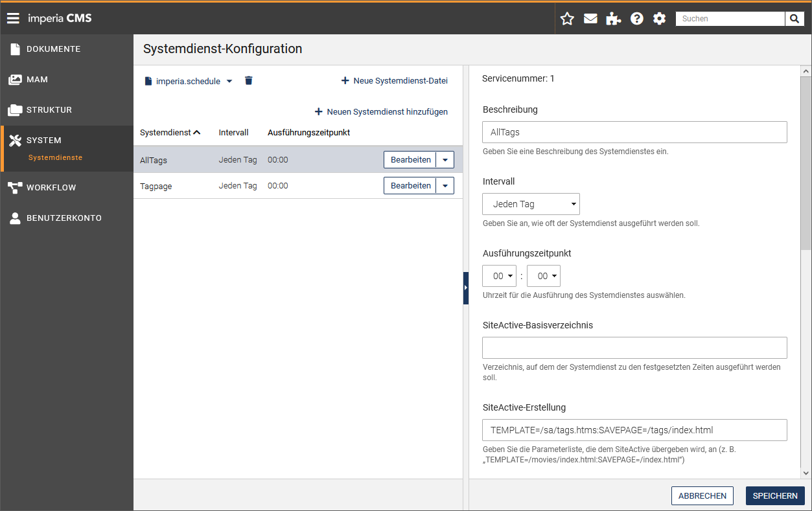
Task: Open execution minute dropdown
Action: tap(544, 276)
